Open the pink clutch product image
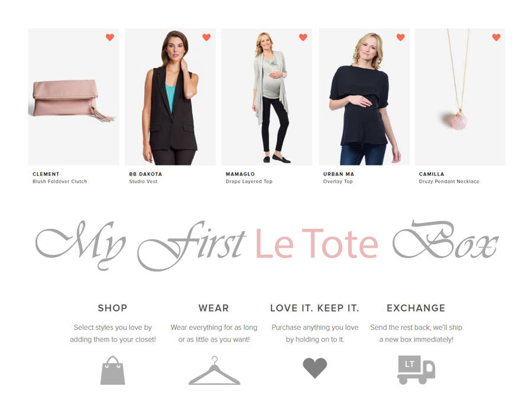 coord(74,97)
